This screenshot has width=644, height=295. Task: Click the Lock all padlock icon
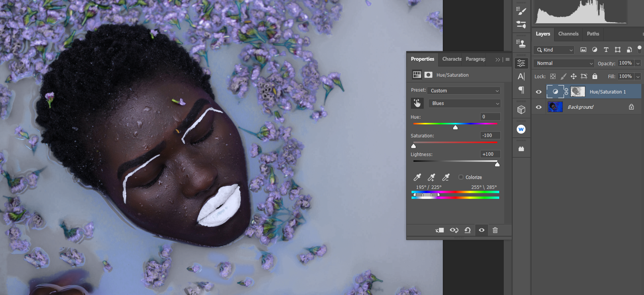click(x=595, y=76)
